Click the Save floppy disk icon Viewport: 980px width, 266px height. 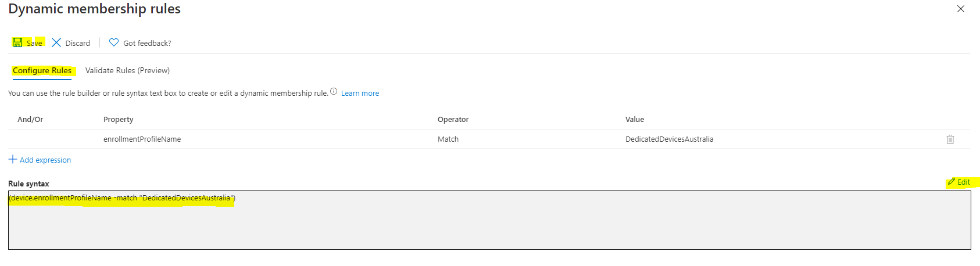[17, 42]
